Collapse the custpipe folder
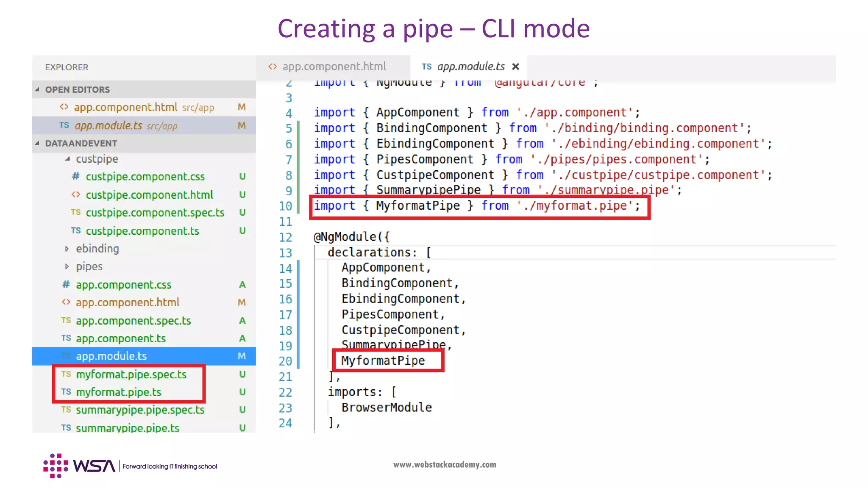This screenshot has height=488, width=868. pos(67,159)
